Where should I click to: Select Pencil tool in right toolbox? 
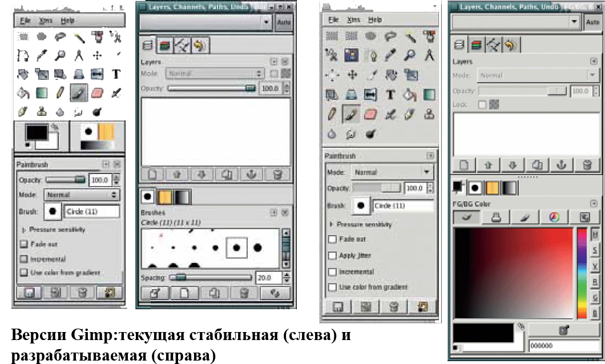pyautogui.click(x=332, y=114)
